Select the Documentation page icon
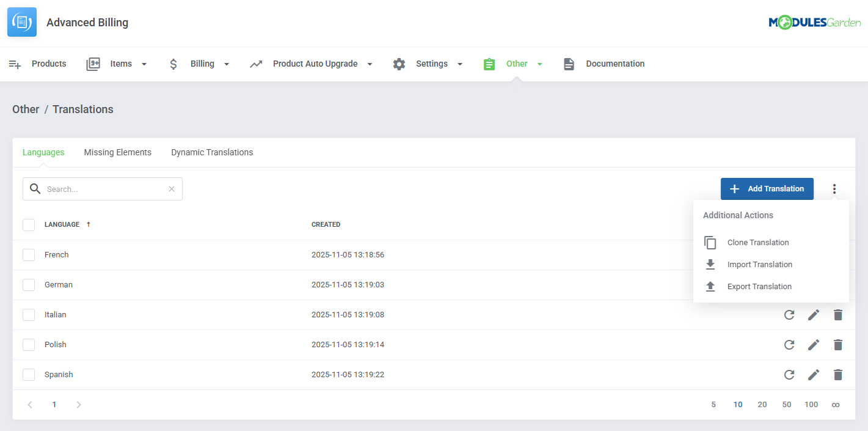Screen dimensions: 868x431 [x=569, y=64]
